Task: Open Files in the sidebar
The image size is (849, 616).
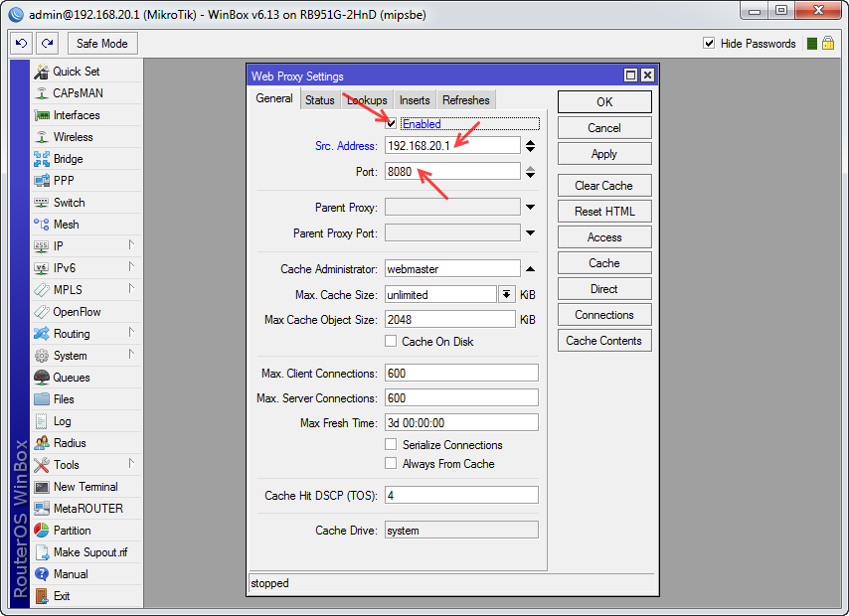Action: coord(86,399)
